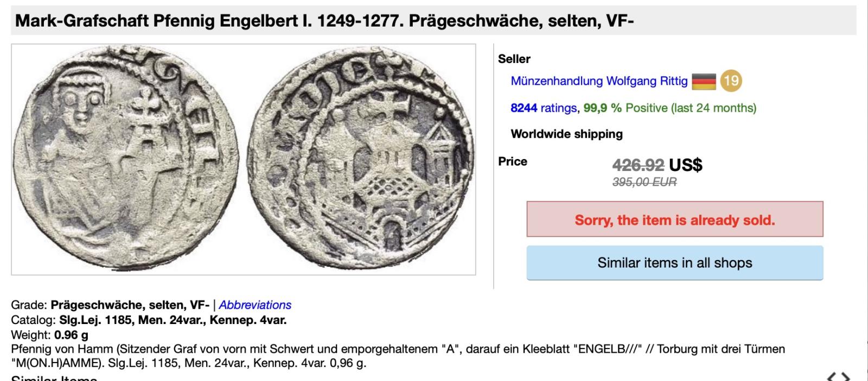The height and width of the screenshot is (381, 868).
Task: Click the German flag icon beside seller
Action: click(704, 81)
